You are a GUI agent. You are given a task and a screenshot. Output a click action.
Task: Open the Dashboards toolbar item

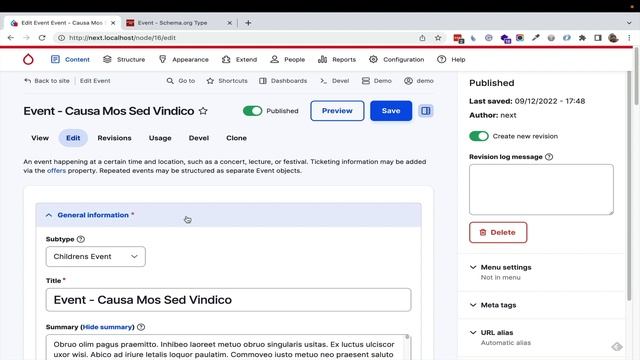pos(283,81)
